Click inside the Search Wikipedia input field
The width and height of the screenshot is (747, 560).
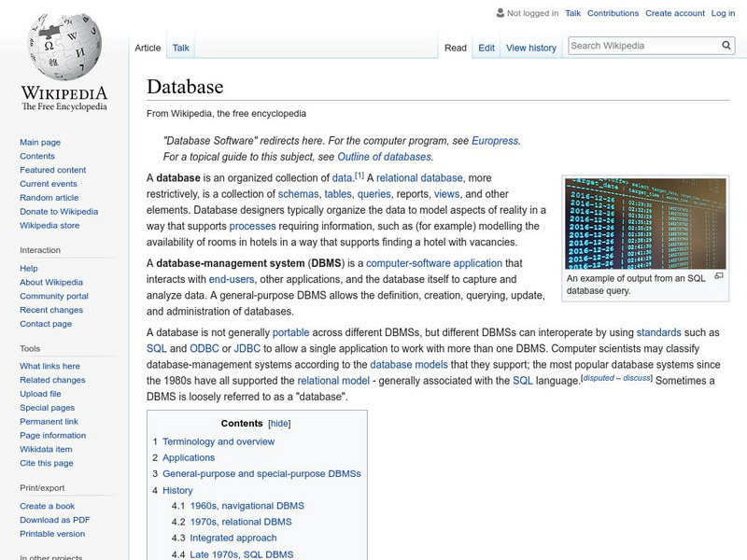[644, 44]
